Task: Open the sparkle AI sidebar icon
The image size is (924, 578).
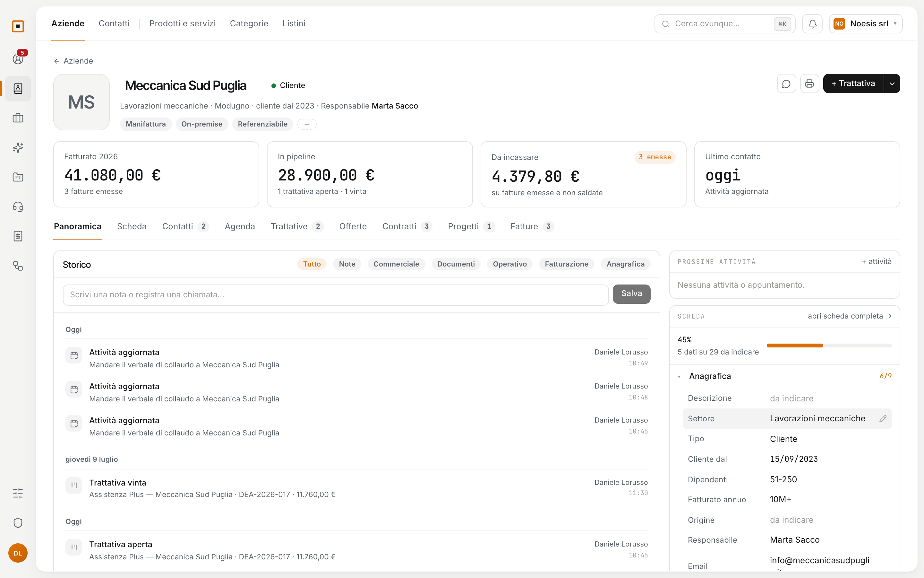Action: click(18, 148)
